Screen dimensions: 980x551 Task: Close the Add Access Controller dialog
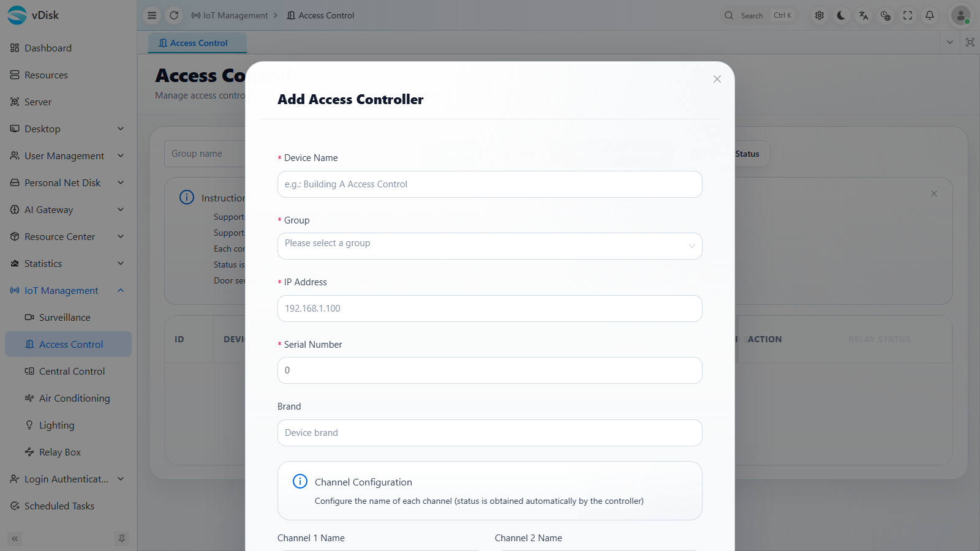pyautogui.click(x=717, y=79)
